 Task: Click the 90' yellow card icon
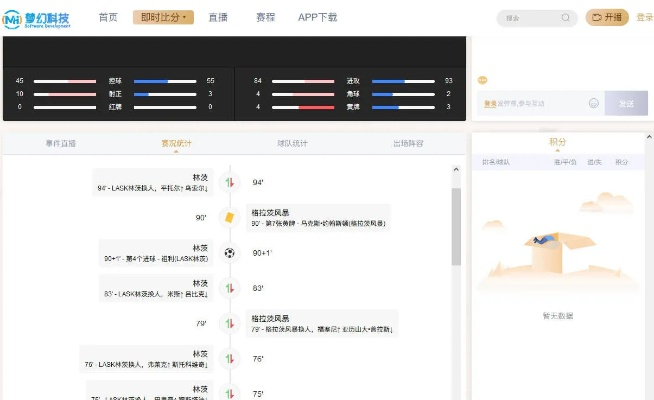(230, 217)
